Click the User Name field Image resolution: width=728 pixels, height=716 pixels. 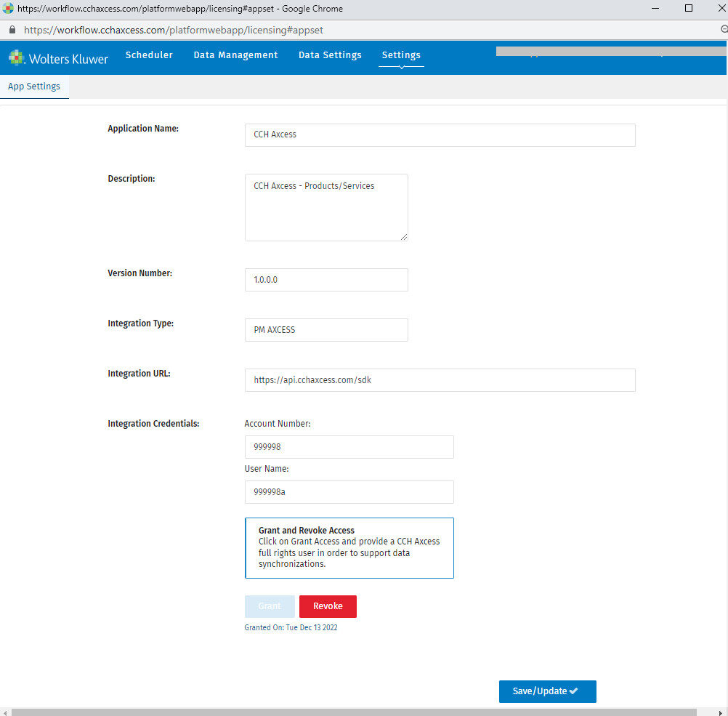(x=349, y=492)
